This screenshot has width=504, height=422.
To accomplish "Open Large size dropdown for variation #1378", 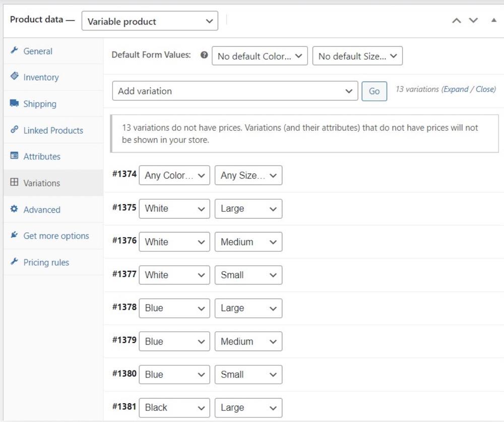I will (248, 308).
